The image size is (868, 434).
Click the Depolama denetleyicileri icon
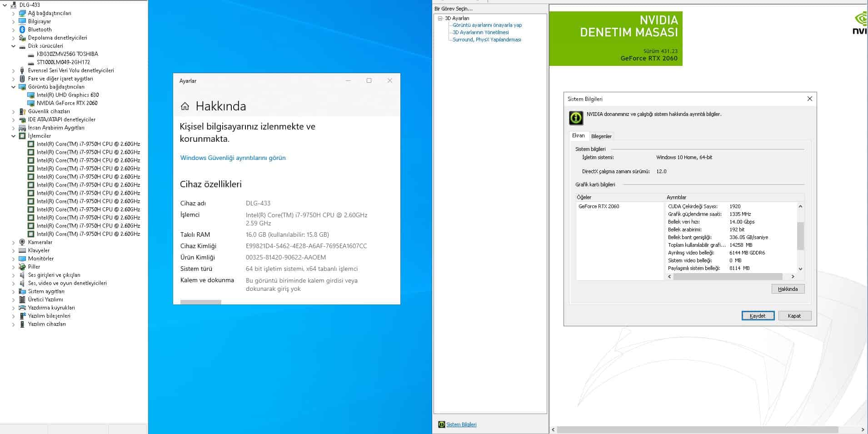(22, 38)
